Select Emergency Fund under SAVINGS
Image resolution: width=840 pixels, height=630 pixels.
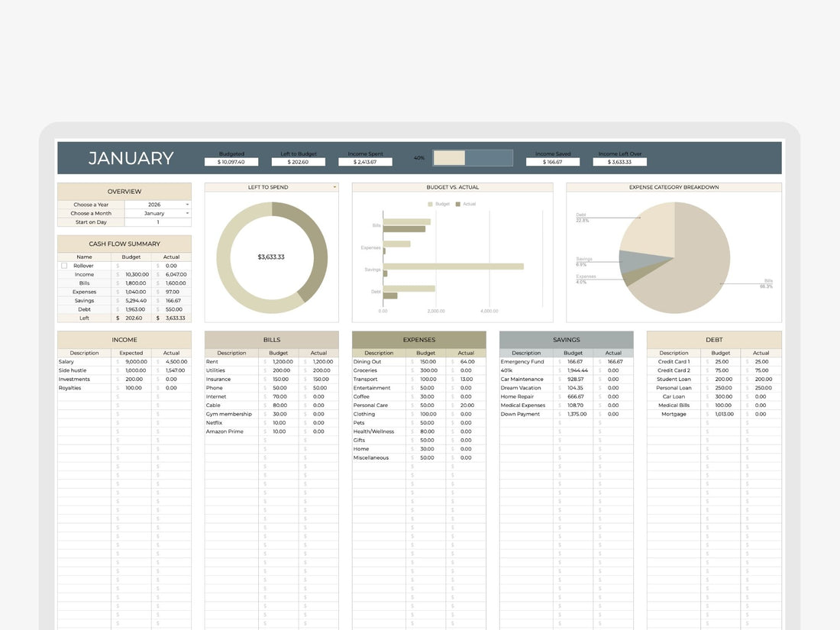(525, 361)
